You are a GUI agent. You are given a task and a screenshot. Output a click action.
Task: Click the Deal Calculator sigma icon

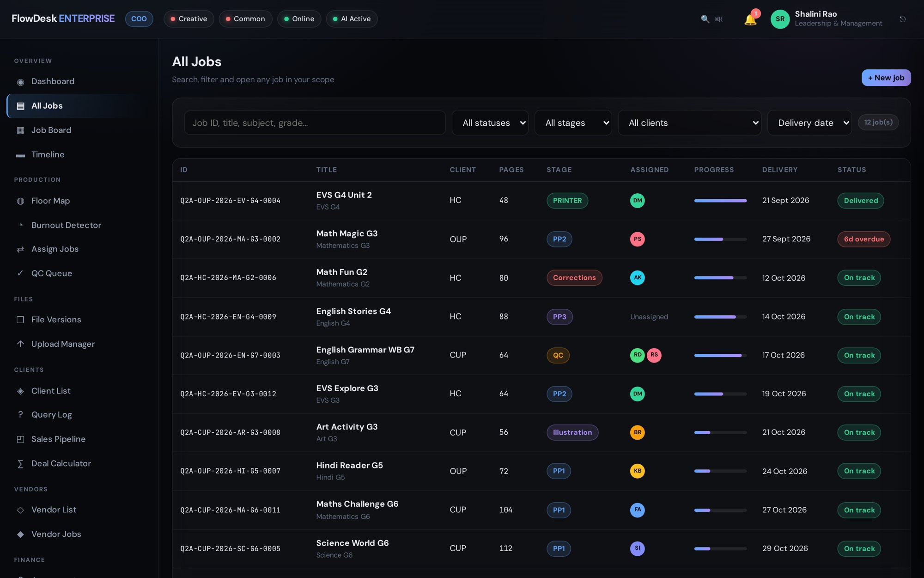point(20,464)
